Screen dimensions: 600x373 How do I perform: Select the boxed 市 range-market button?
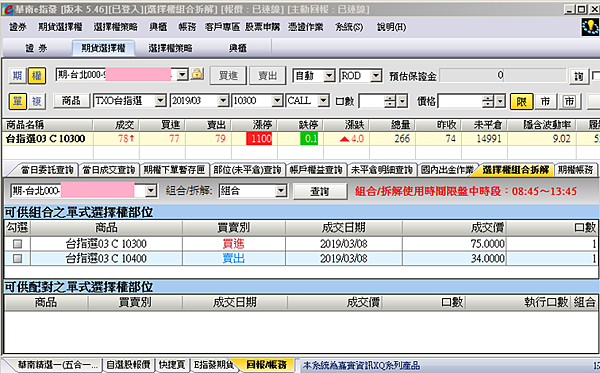[569, 101]
